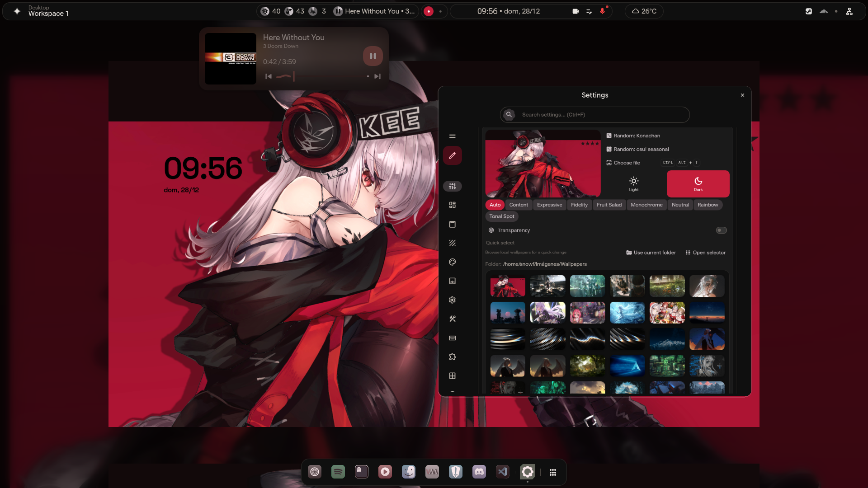Select the wrench and hammer tools icon
Image resolution: width=868 pixels, height=488 pixels.
click(x=453, y=319)
